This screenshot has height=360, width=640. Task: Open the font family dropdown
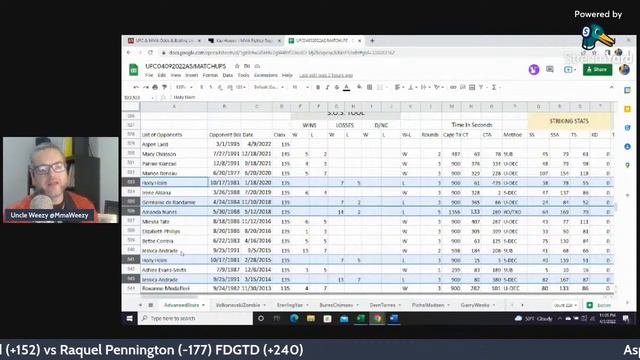click(x=269, y=87)
